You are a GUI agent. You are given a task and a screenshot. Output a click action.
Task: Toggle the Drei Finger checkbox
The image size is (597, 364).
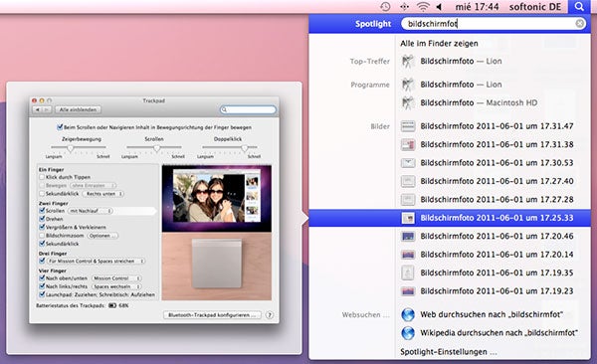tap(42, 261)
